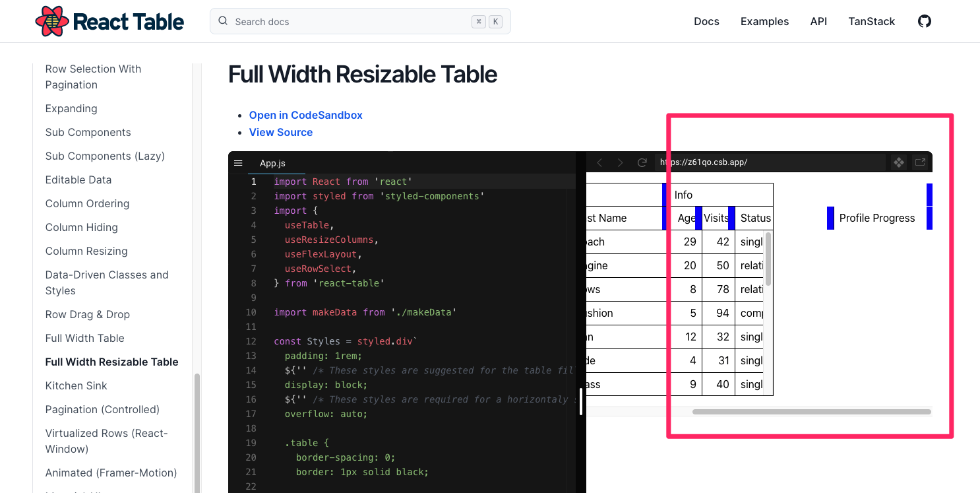Click the back navigation arrow in sandbox preview
The height and width of the screenshot is (493, 980).
[599, 162]
